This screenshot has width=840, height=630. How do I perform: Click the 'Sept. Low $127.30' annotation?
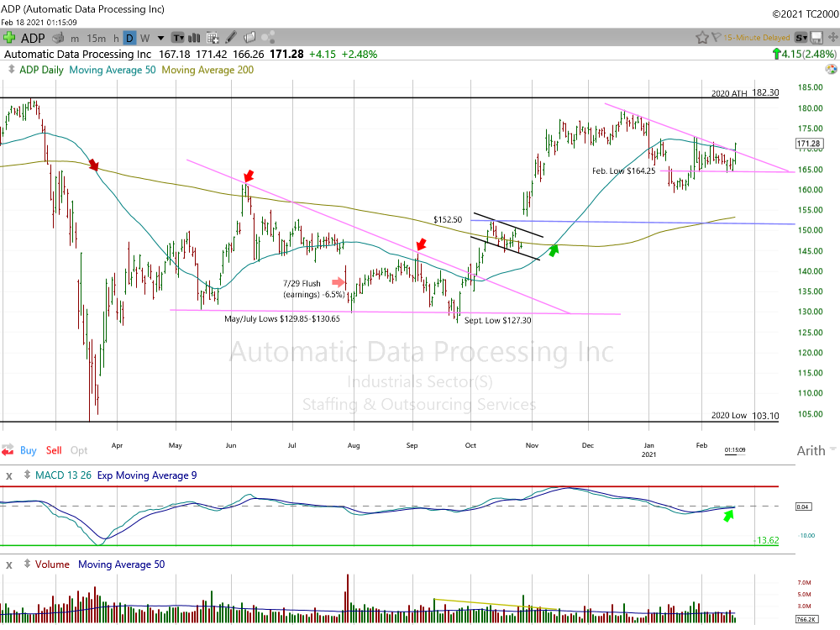pos(497,320)
